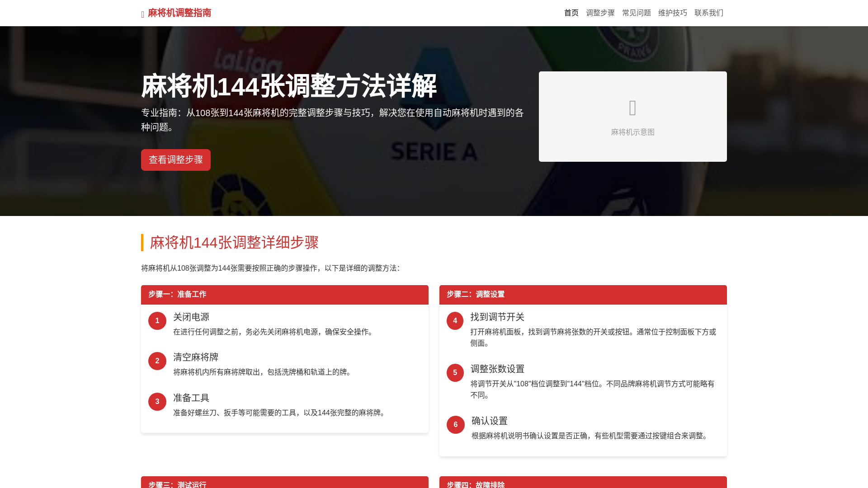Click the description about "108"档位 to "144"档位

pos(593,389)
